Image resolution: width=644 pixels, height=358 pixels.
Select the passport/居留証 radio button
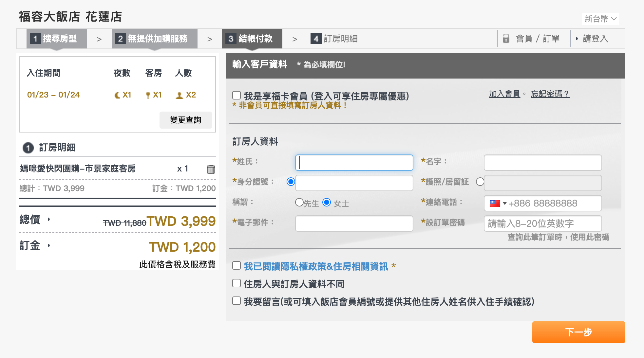[x=480, y=182]
